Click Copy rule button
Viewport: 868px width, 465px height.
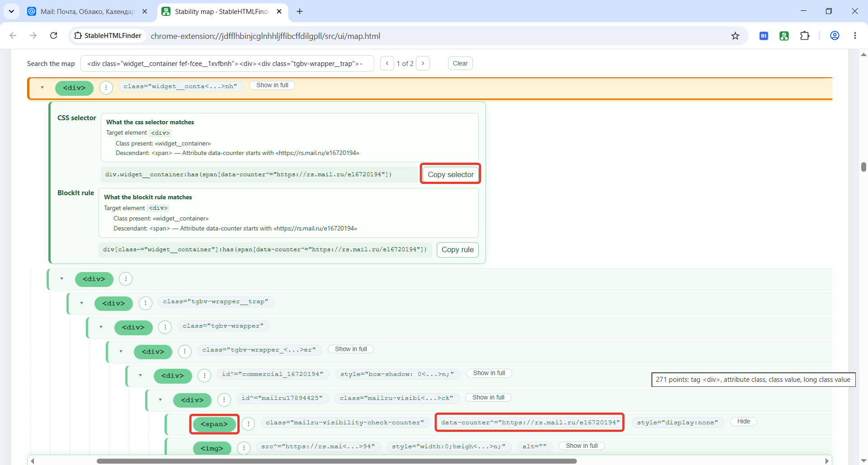click(458, 249)
